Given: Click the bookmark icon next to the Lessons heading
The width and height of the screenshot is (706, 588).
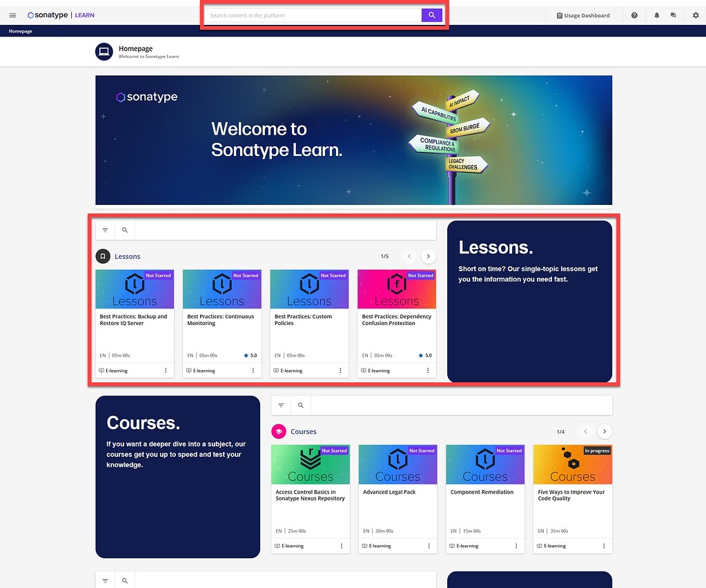Looking at the screenshot, I should [x=104, y=255].
